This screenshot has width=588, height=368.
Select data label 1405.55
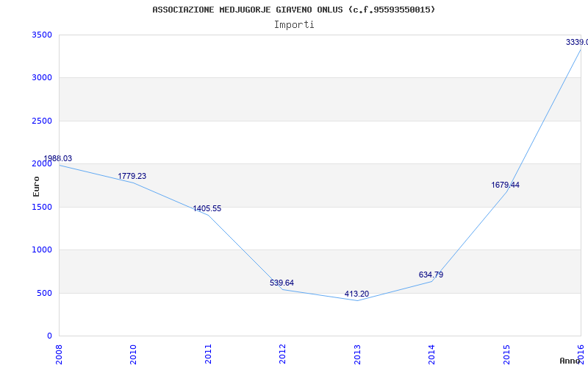(x=207, y=208)
